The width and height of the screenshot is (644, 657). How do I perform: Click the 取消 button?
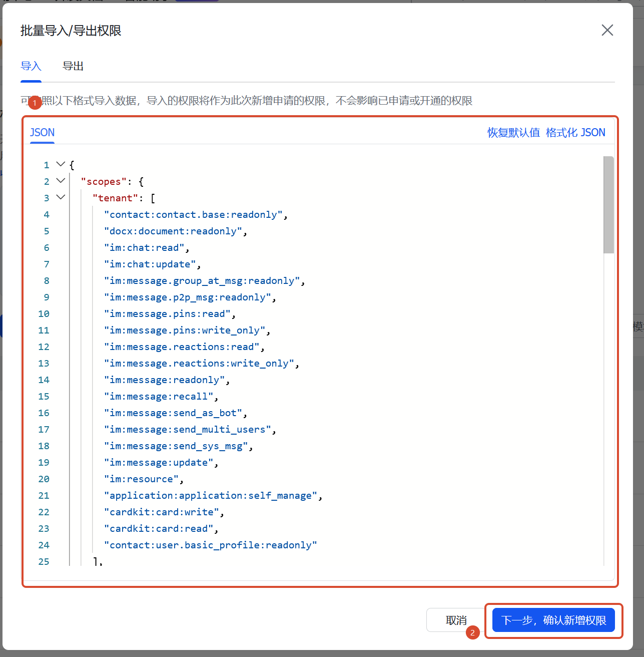(x=456, y=620)
